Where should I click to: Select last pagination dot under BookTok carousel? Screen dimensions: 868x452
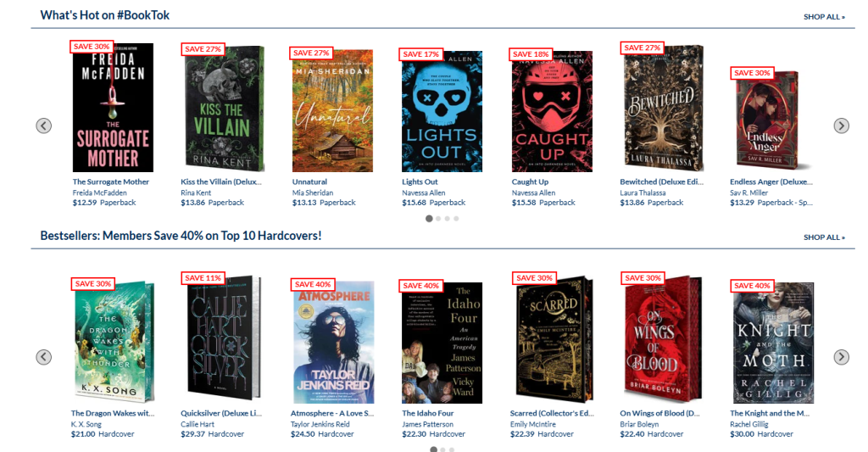(456, 219)
